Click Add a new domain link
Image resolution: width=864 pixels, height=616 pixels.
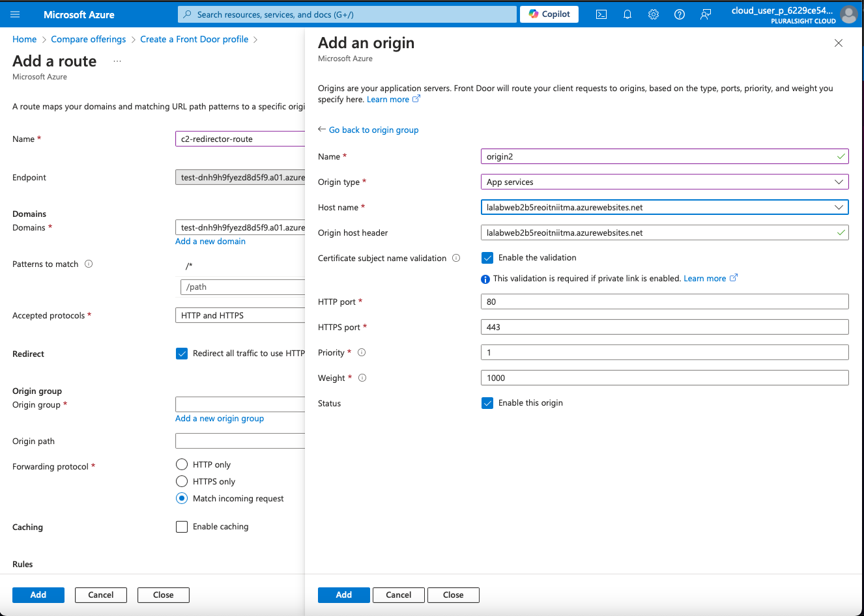tap(210, 241)
